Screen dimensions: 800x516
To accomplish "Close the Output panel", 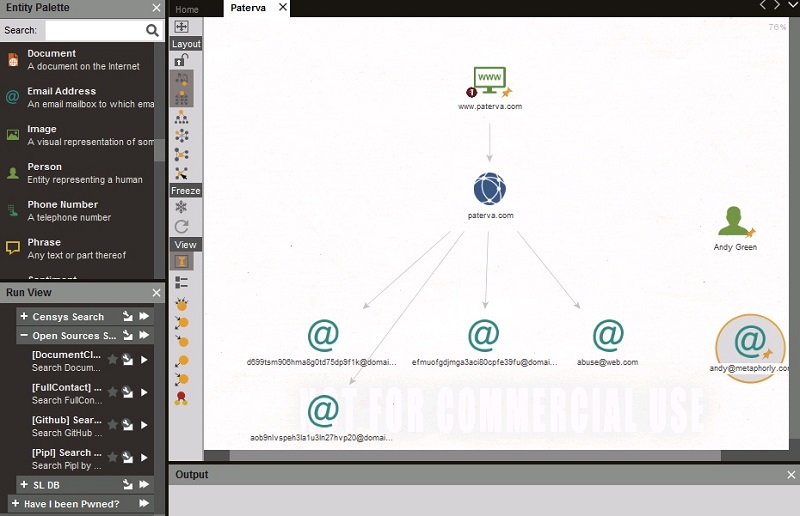I will (791, 475).
